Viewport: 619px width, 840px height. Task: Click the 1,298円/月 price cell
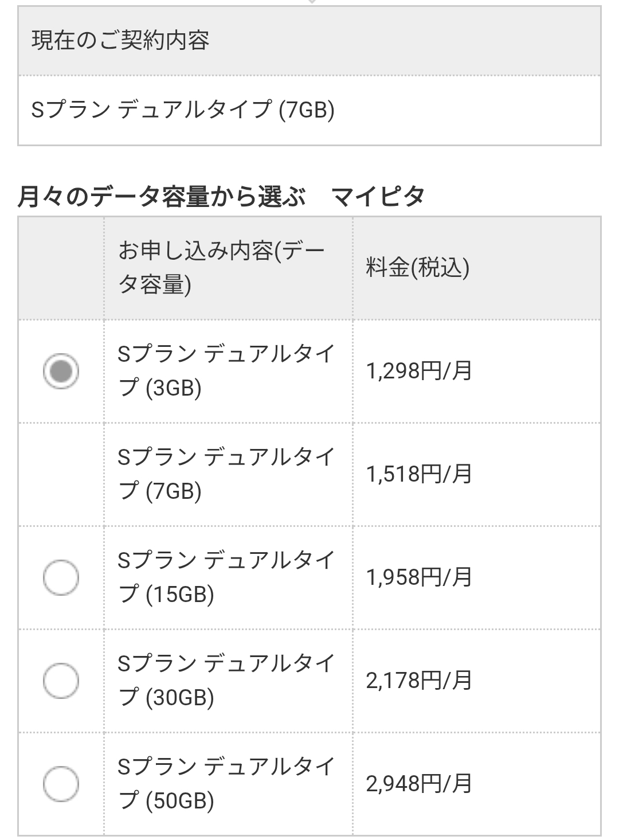tap(419, 372)
